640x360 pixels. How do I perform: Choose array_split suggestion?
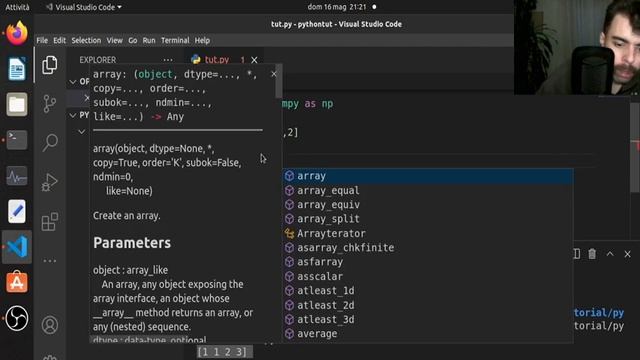click(428, 219)
